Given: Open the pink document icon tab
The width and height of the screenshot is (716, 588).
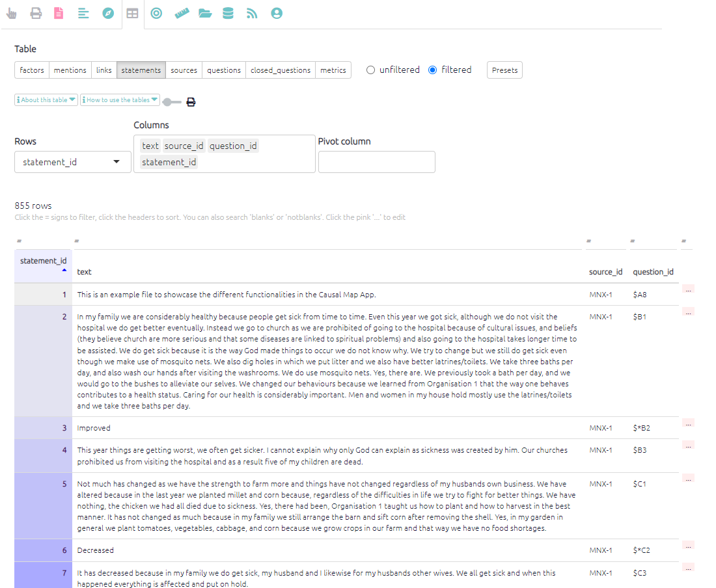Looking at the screenshot, I should (x=59, y=13).
